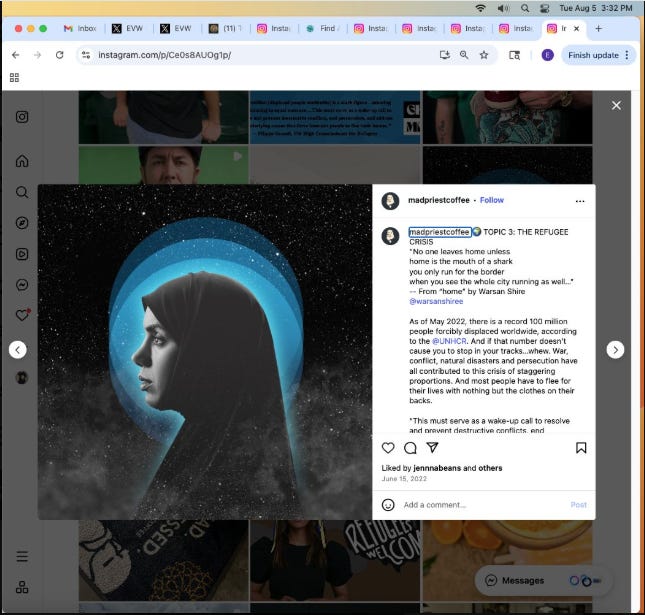Image resolution: width=645 pixels, height=615 pixels.
Task: Open June 15, 2022 post date
Action: point(404,478)
